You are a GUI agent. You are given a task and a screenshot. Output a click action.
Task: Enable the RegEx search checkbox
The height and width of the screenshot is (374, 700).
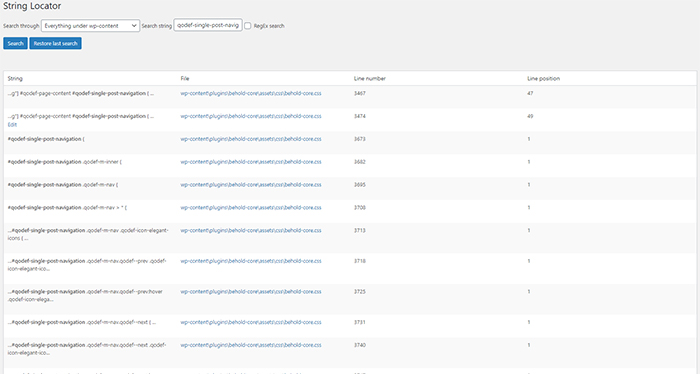coord(248,26)
